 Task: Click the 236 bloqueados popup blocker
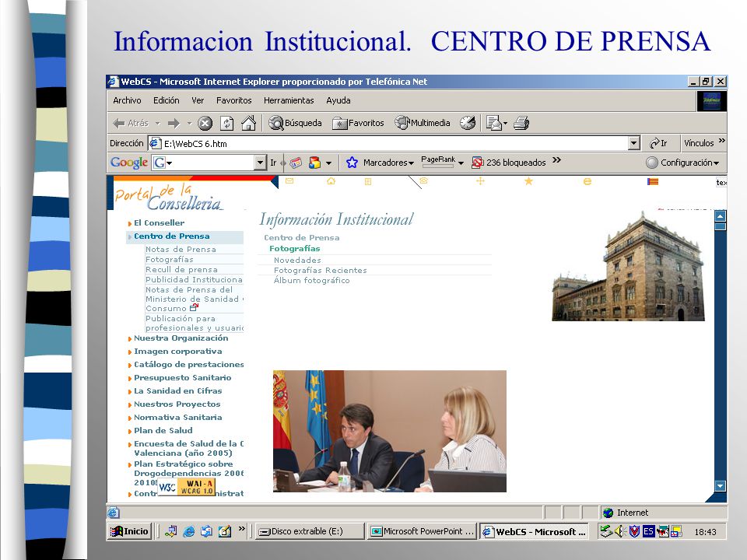tap(508, 163)
